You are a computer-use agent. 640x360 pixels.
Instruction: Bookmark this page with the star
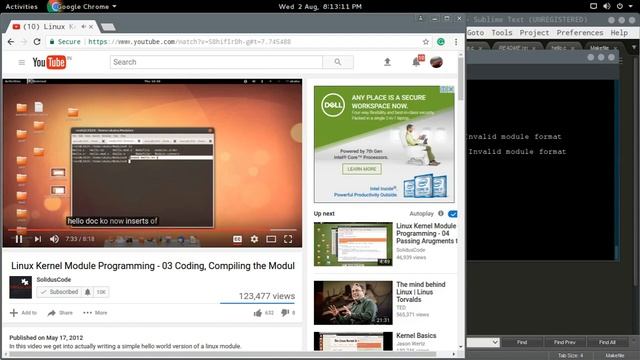(426, 42)
